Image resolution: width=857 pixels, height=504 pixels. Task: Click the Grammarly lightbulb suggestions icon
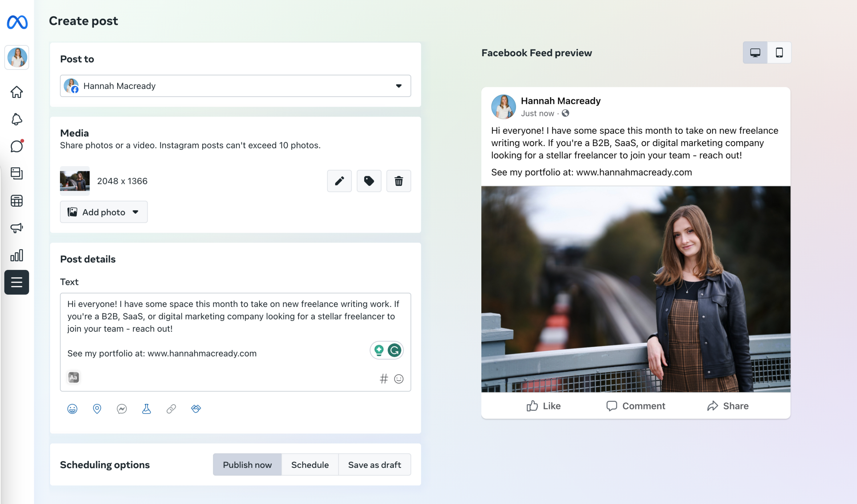point(379,350)
